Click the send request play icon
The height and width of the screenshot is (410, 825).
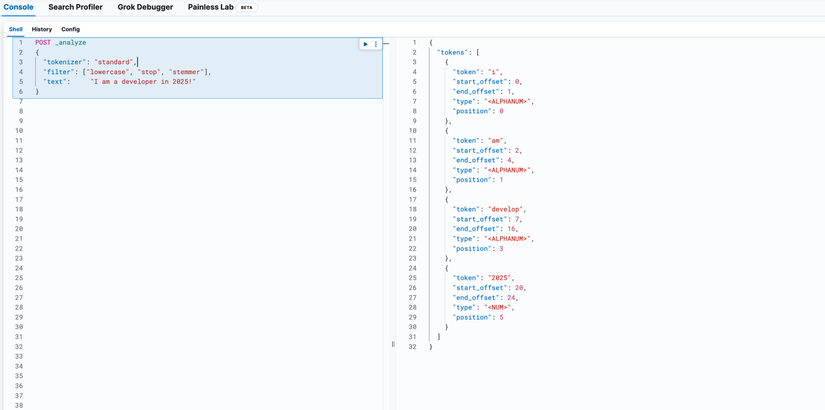tap(366, 44)
